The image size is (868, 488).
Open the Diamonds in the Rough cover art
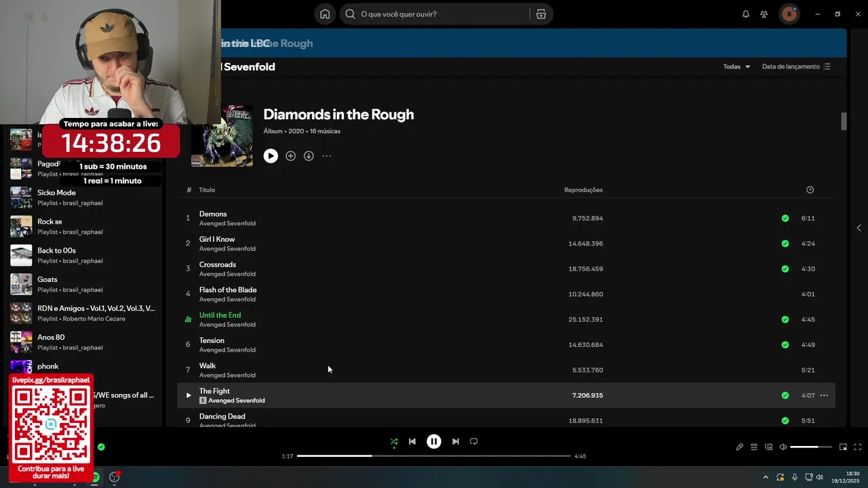pos(222,136)
